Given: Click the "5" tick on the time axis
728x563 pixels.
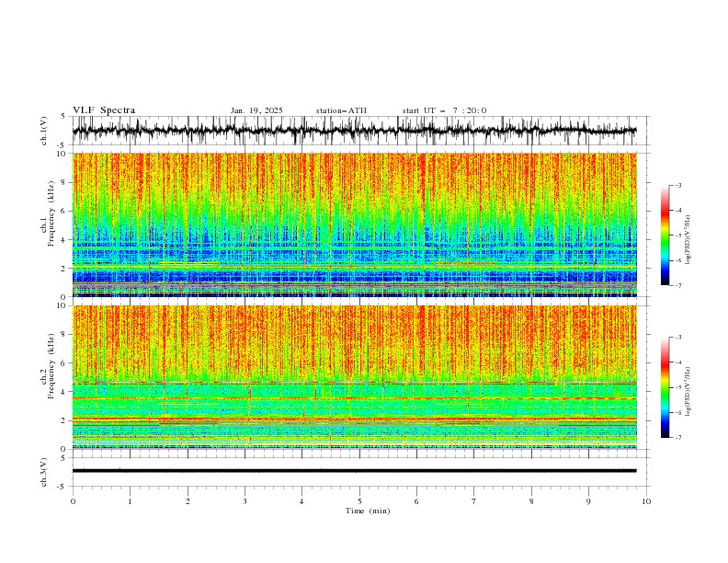Looking at the screenshot, I should click(359, 501).
